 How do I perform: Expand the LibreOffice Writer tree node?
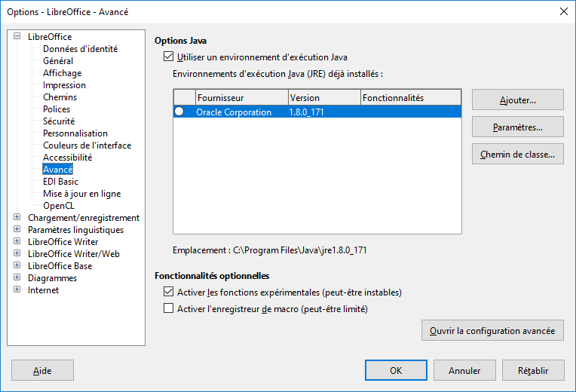pos(17,242)
